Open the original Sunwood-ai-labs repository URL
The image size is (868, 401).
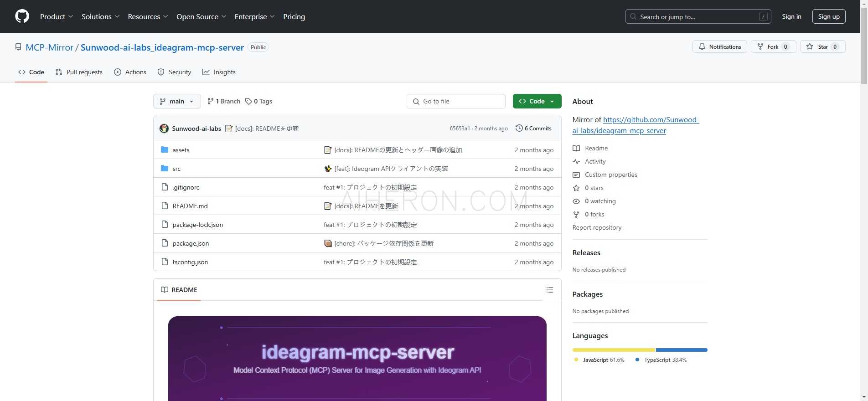point(635,125)
